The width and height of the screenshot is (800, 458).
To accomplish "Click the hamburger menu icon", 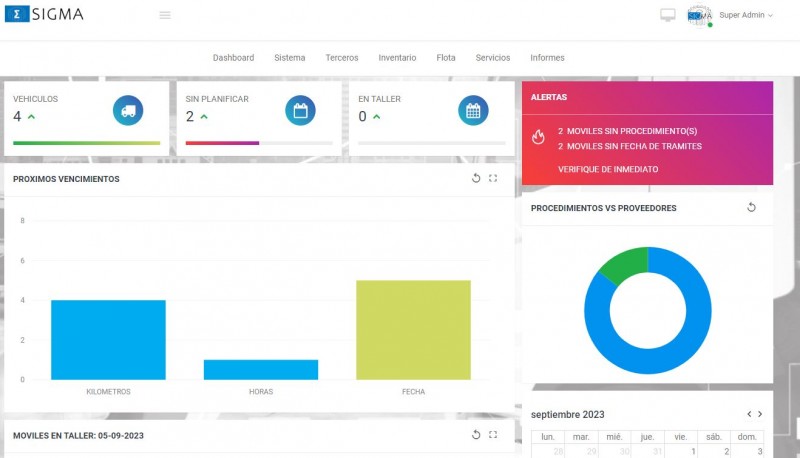I will click(x=165, y=15).
